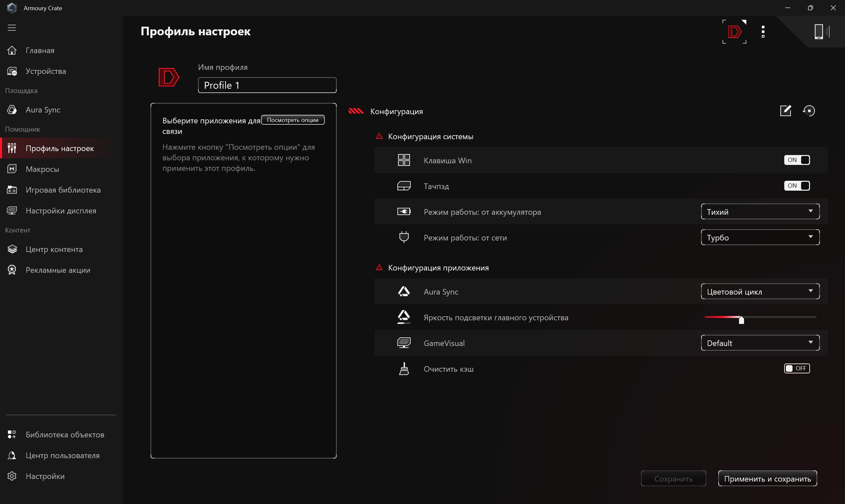Click the Aura Sync row icon

click(x=404, y=291)
